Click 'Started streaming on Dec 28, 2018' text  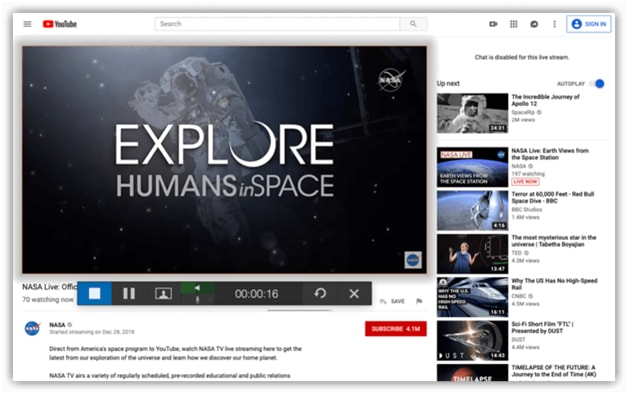pyautogui.click(x=92, y=332)
